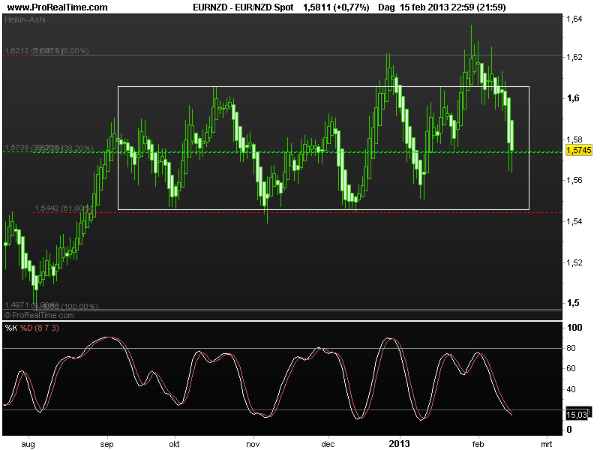Click 100 on the stochastic axis
Image resolution: width=600 pixels, height=450 pixels.
click(x=575, y=328)
